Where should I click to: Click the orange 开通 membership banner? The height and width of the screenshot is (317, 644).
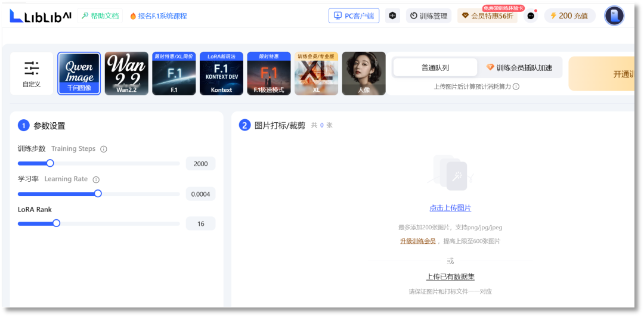coord(602,74)
